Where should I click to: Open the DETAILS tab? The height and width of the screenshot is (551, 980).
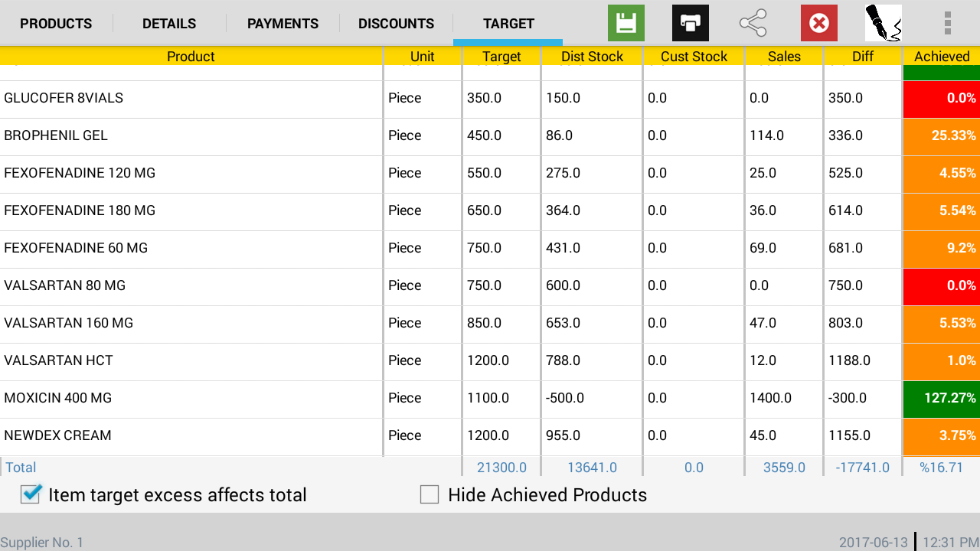(x=169, y=24)
